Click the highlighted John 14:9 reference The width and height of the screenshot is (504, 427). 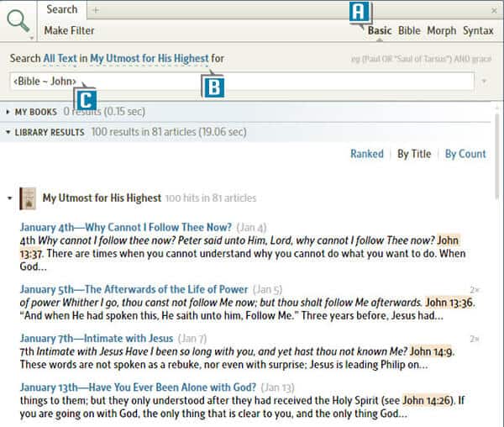point(431,351)
